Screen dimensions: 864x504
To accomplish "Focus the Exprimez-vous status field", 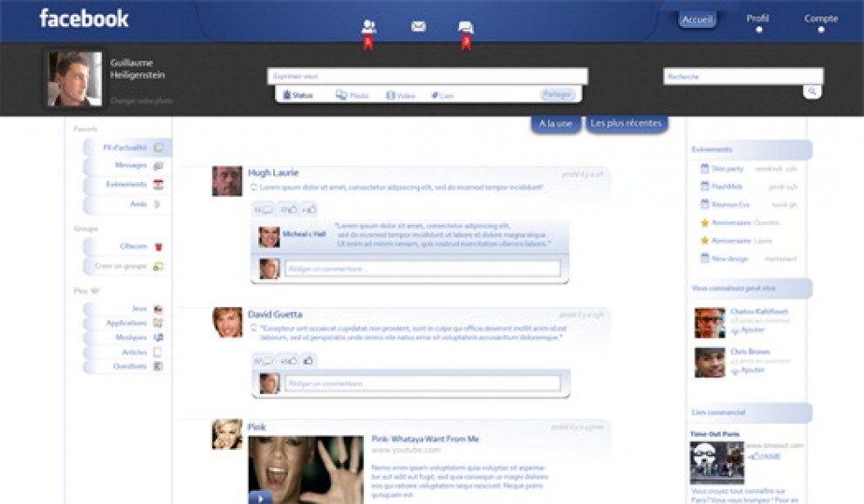I will 428,76.
